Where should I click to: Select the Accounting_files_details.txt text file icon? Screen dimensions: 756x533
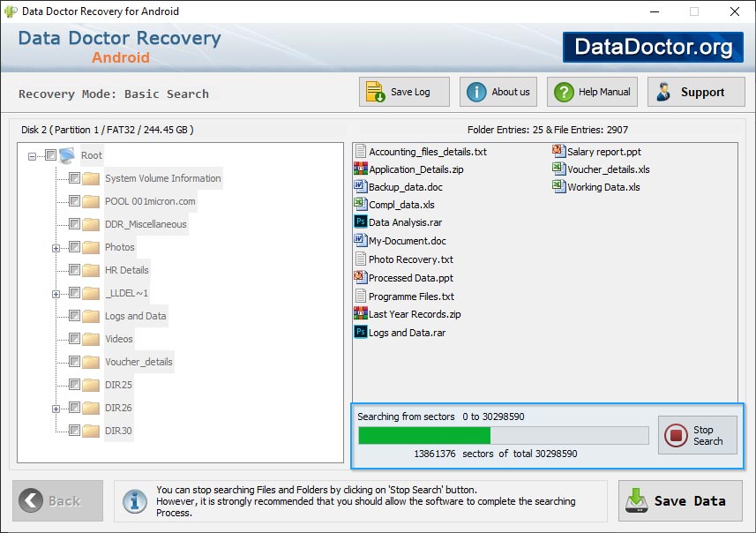coord(361,151)
